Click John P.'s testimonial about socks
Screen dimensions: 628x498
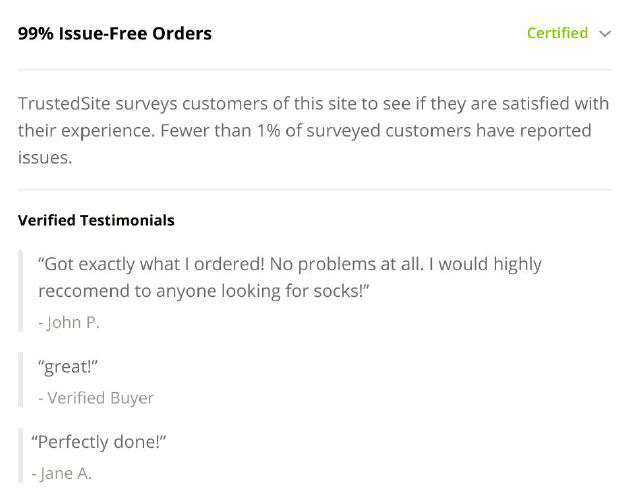click(x=289, y=277)
